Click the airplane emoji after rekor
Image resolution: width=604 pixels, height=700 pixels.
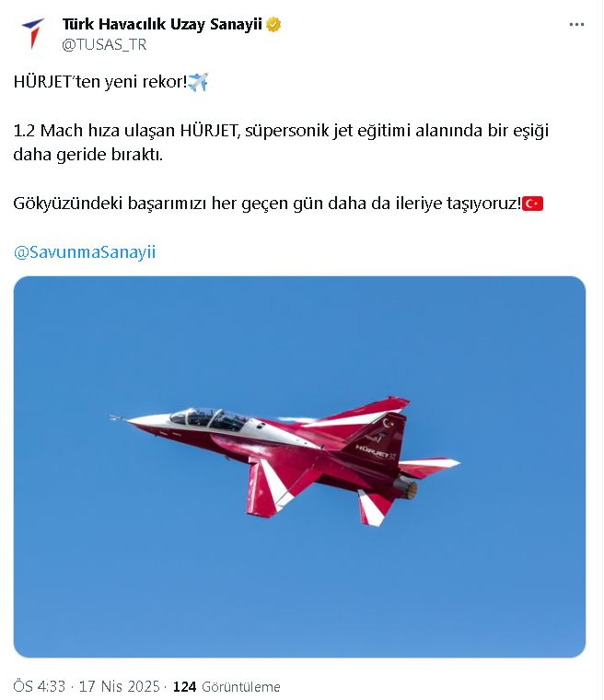click(198, 82)
